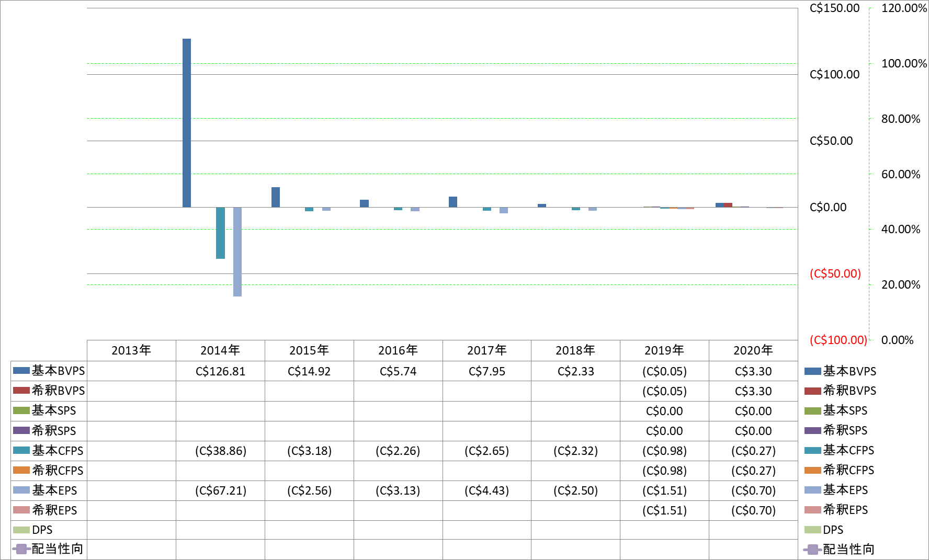Click the red (C$100.00) axis label
This screenshot has width=929, height=560.
[x=838, y=340]
